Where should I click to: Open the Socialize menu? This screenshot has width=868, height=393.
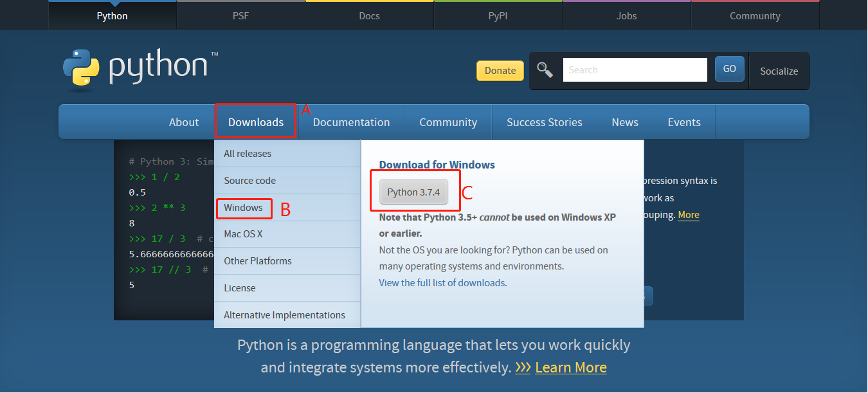coord(779,71)
